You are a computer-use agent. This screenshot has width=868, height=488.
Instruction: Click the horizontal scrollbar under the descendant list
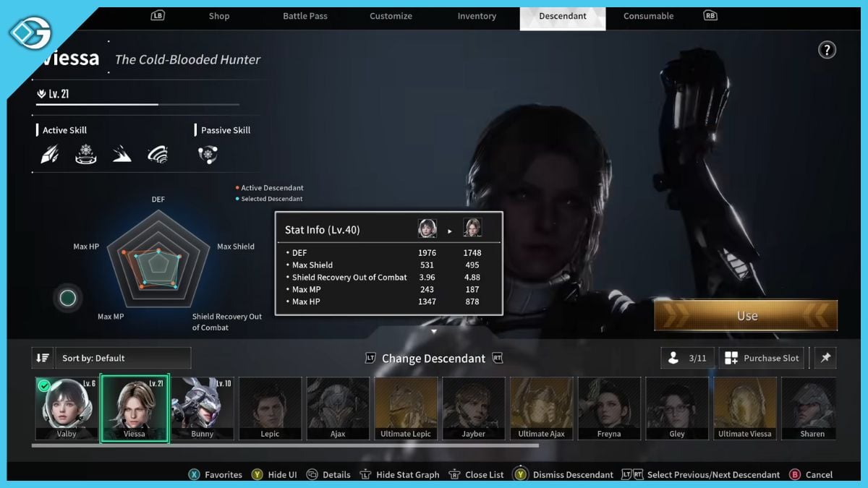285,445
